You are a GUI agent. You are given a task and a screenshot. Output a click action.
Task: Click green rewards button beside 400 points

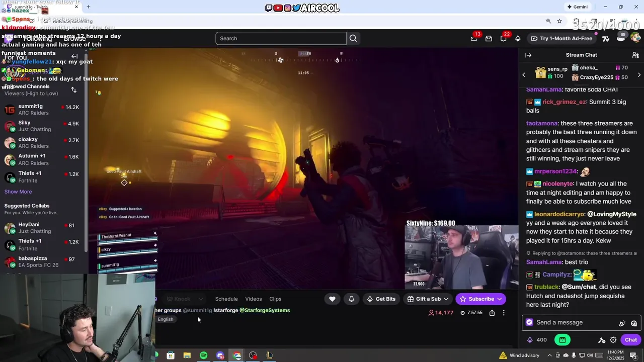[x=562, y=340]
